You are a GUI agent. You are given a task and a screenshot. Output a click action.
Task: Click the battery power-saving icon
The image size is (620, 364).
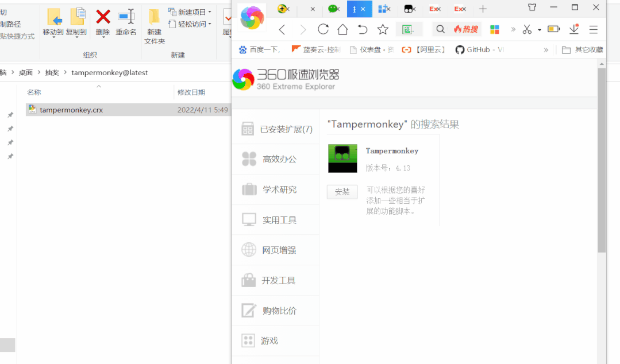coord(553,29)
